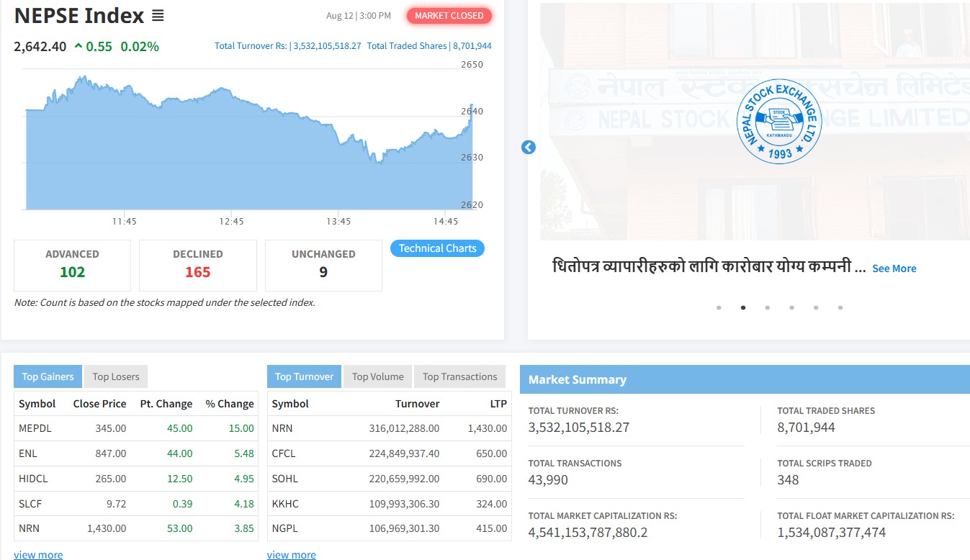Jump to the fifth carousel slide dot
This screenshot has width=970, height=560.
point(816,307)
